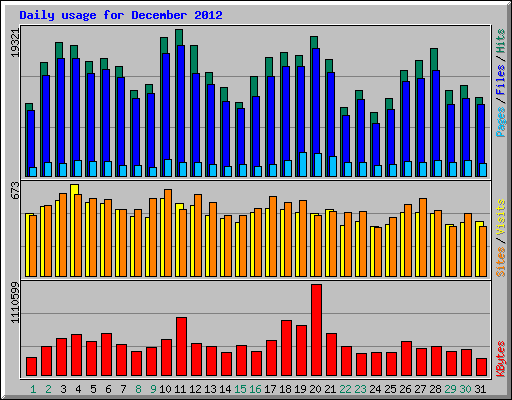Click day label 21 on the x-axis

330,389
